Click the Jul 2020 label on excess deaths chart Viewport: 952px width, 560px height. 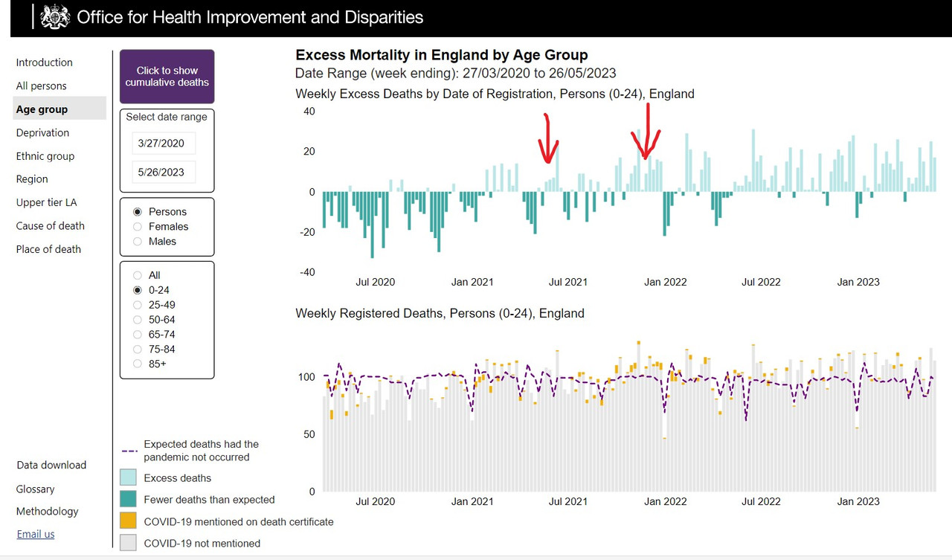(x=375, y=282)
